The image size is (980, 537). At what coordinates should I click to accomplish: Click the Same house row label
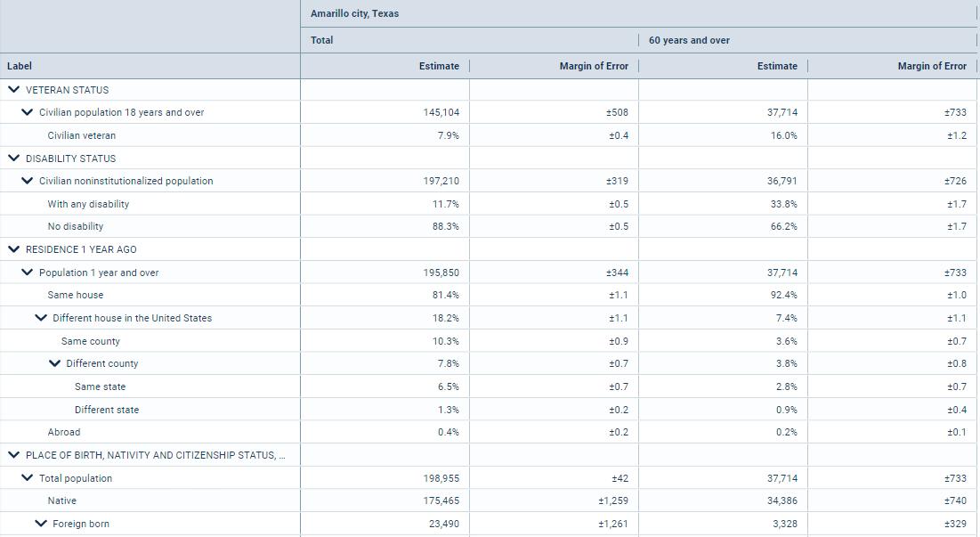(76, 295)
